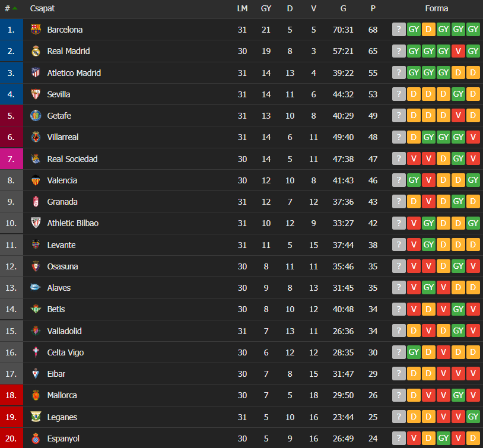This screenshot has width=483, height=448.
Task: Click Real Madrid's red V form badge
Action: coord(458,51)
